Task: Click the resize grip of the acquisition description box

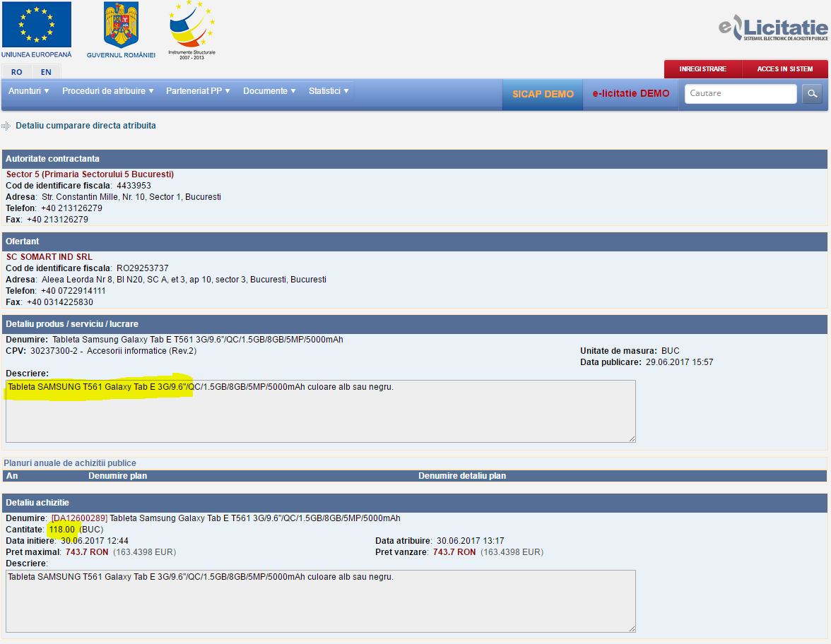Action: (632, 628)
